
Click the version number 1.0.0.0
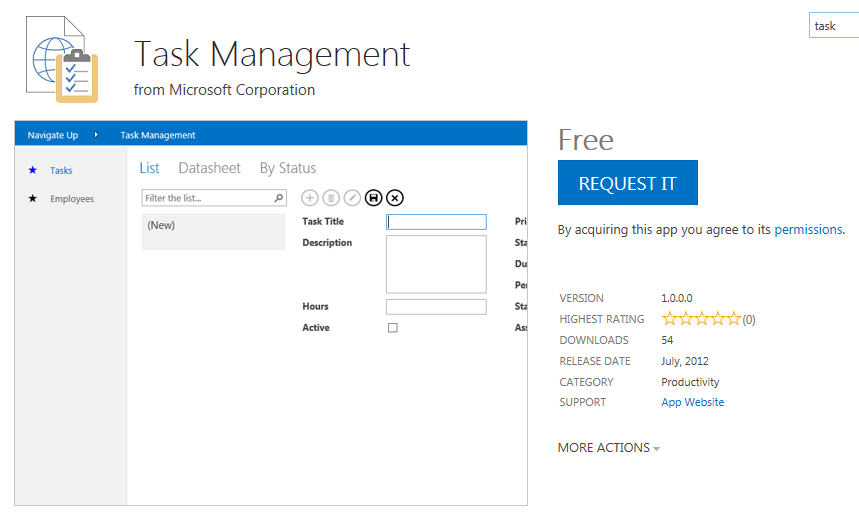[x=677, y=298]
